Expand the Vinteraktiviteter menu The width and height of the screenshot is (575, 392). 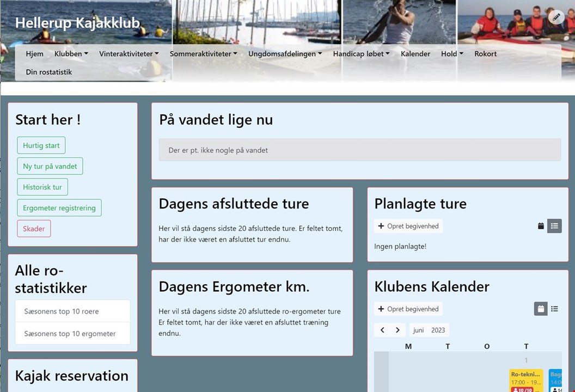click(x=129, y=53)
